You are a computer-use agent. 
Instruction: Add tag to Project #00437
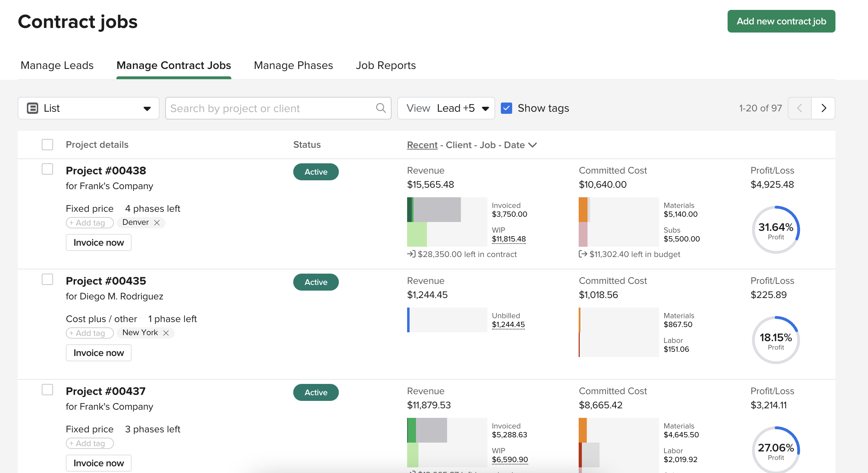(x=90, y=443)
